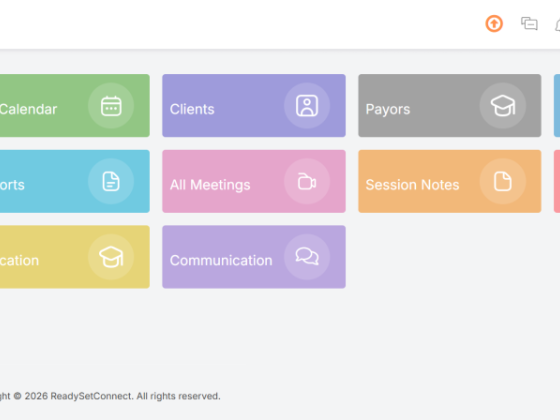Click graduation cap icon on Payors tile
The width and height of the screenshot is (560, 420).
[x=502, y=106]
